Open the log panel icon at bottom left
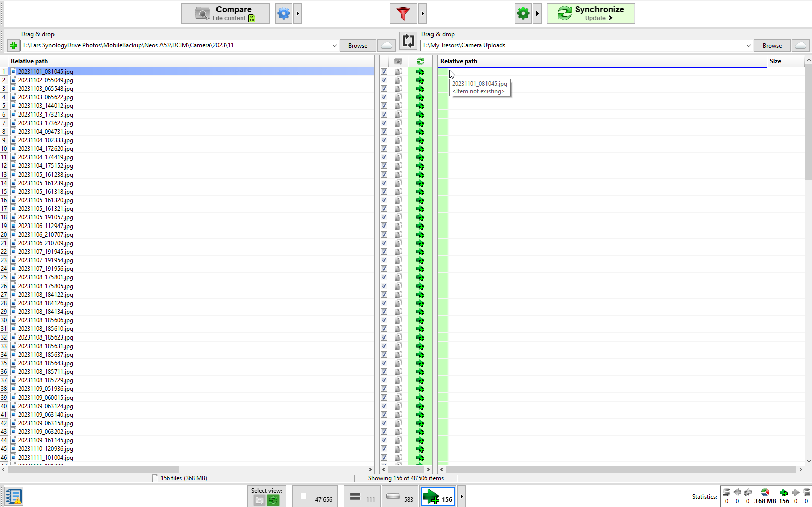The width and height of the screenshot is (812, 507). pyautogui.click(x=13, y=496)
